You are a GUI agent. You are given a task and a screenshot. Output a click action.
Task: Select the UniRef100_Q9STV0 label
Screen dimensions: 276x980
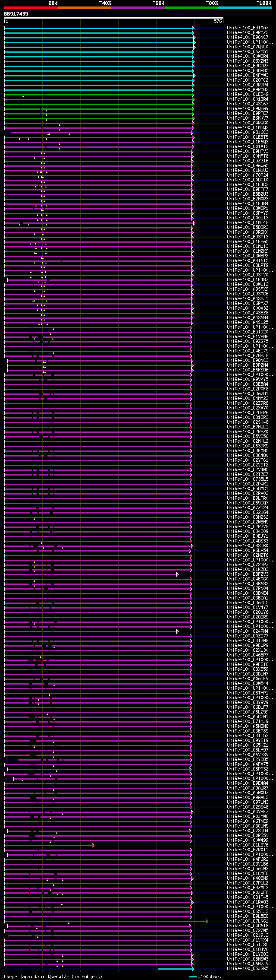[x=248, y=275]
